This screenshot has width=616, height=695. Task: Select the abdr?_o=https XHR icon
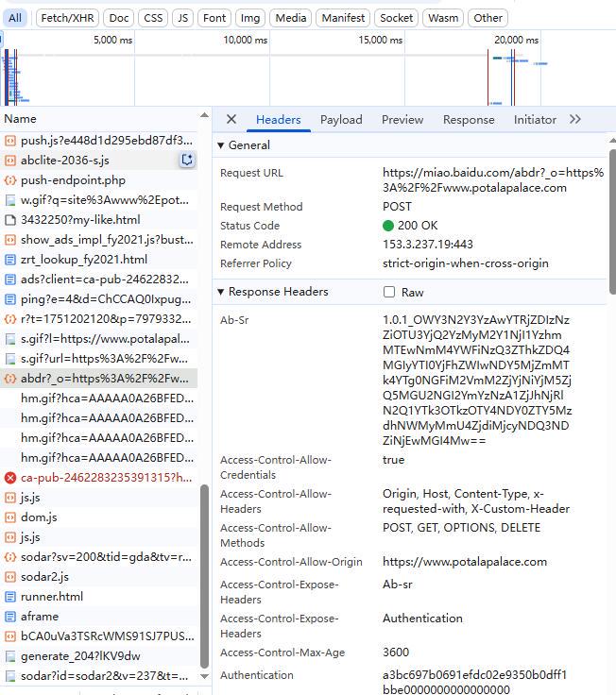click(9, 379)
